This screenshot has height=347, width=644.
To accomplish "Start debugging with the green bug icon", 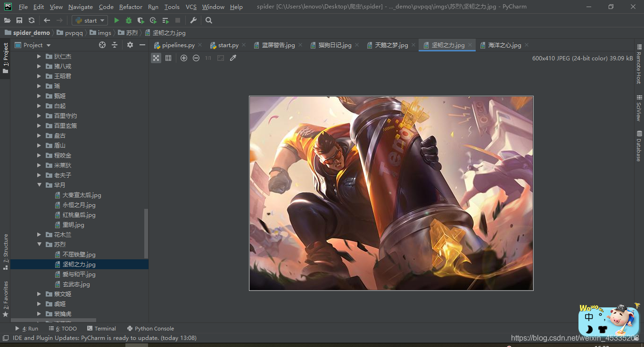I will [x=129, y=20].
